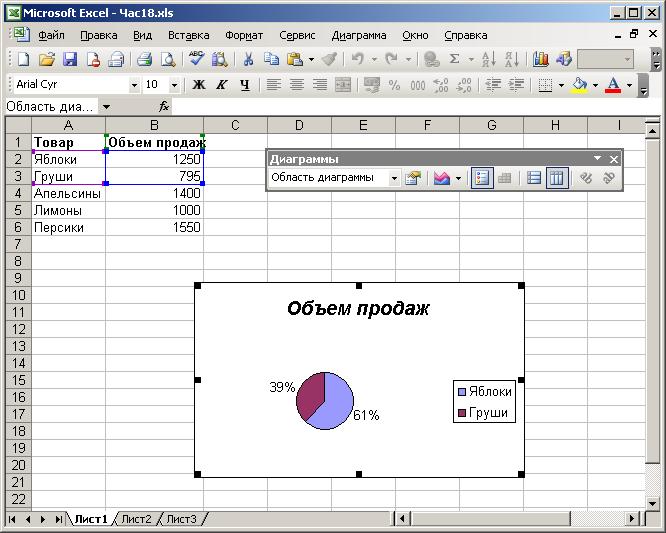Open the Область диаграммы chart objects dropdown

pos(394,178)
